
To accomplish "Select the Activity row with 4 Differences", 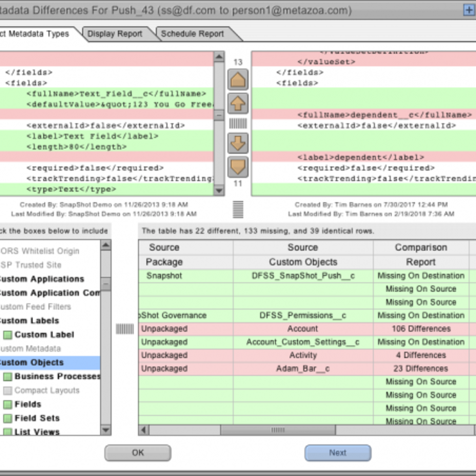I will [x=307, y=355].
